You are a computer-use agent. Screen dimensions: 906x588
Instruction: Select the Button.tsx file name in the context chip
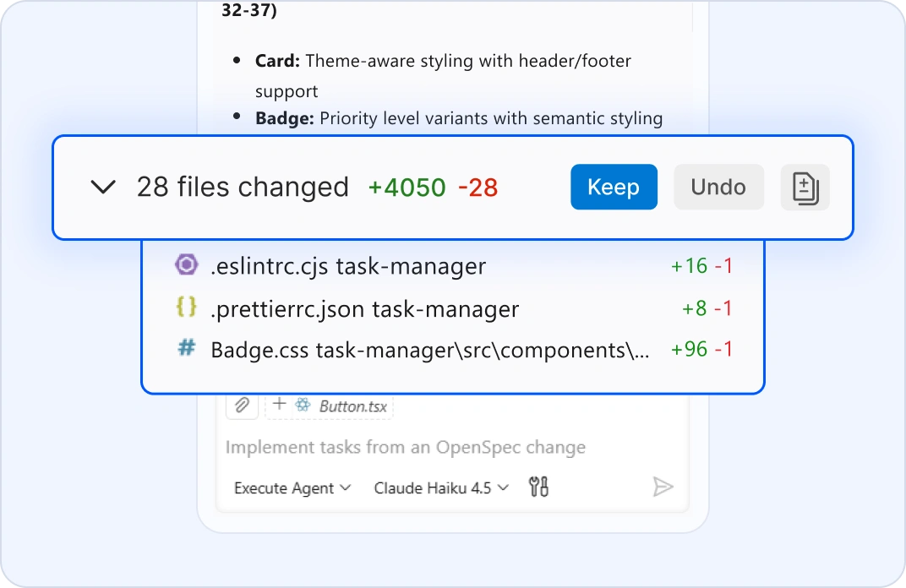(x=352, y=406)
